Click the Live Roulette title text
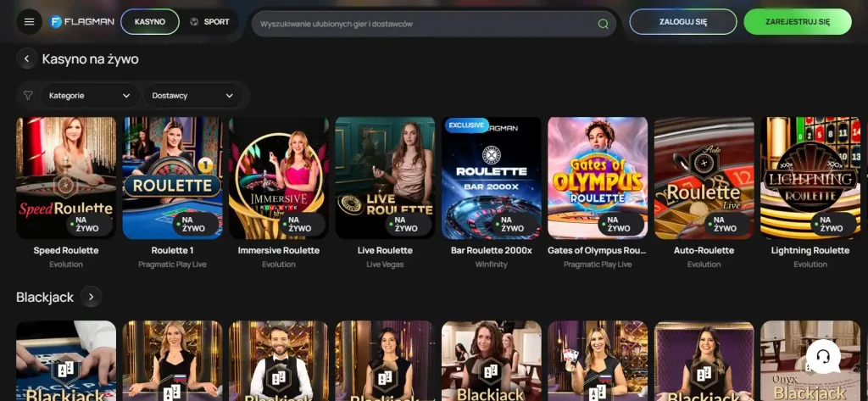Screen dimensions: 868x401 [x=385, y=250]
